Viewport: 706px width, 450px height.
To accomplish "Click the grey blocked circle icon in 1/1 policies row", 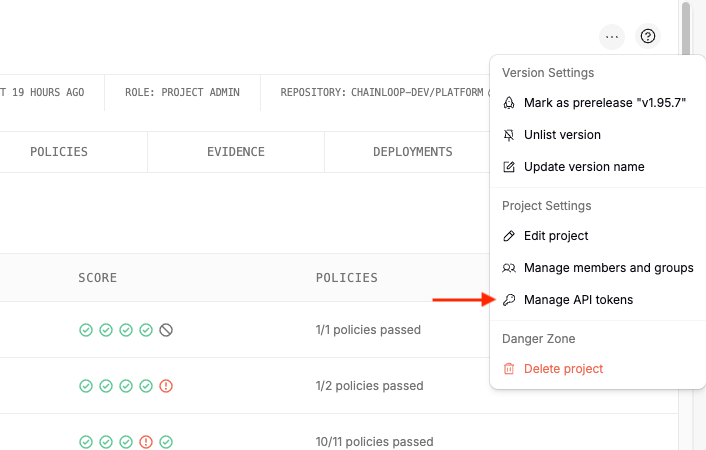I will point(166,330).
